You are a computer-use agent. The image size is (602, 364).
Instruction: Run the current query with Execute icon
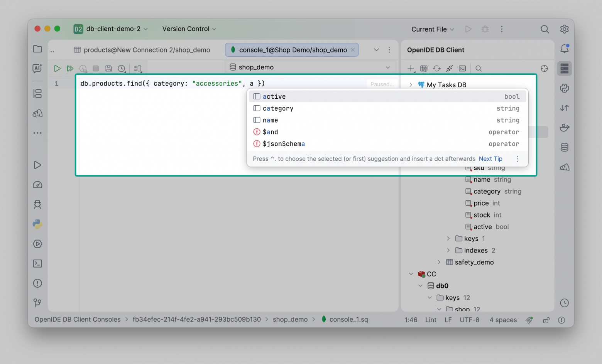(x=57, y=68)
